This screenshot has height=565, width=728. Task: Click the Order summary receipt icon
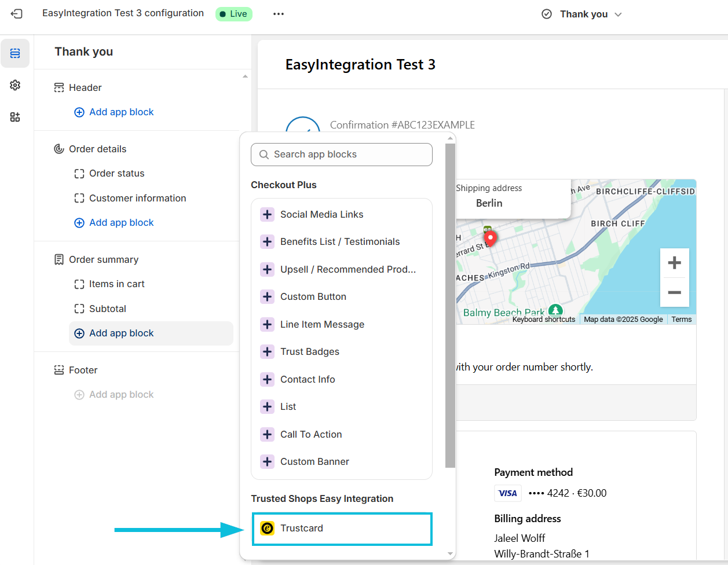pyautogui.click(x=59, y=259)
